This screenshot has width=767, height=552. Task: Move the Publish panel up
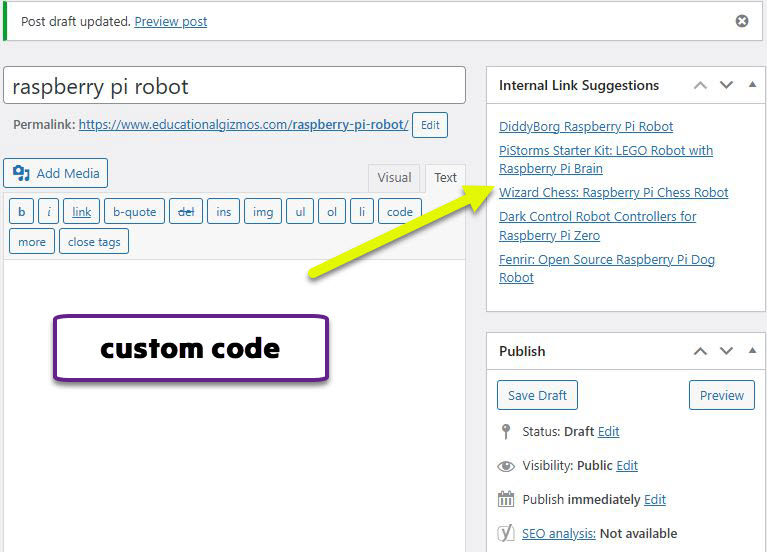coord(700,351)
